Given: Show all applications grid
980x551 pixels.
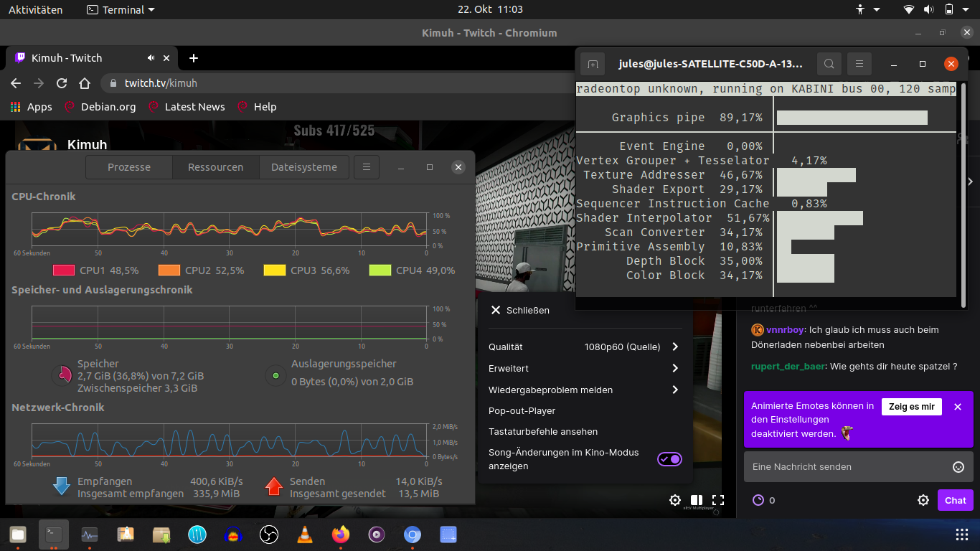Looking at the screenshot, I should point(962,534).
